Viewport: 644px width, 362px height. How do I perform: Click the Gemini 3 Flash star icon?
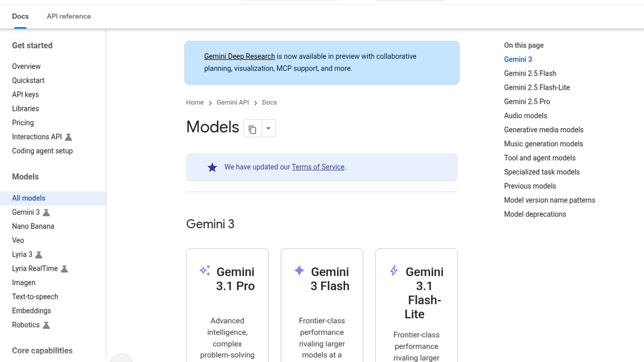[299, 270]
